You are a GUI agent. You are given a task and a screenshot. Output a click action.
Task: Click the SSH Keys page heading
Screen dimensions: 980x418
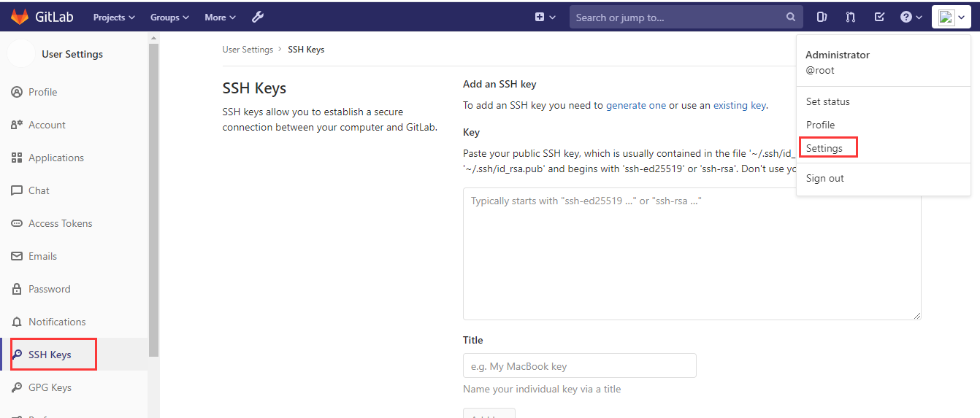[x=254, y=88]
